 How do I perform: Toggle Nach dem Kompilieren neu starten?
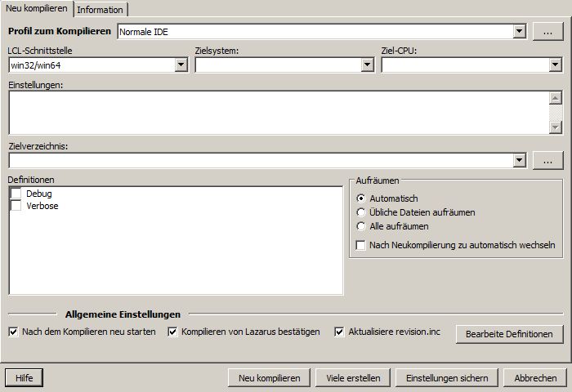click(x=13, y=332)
